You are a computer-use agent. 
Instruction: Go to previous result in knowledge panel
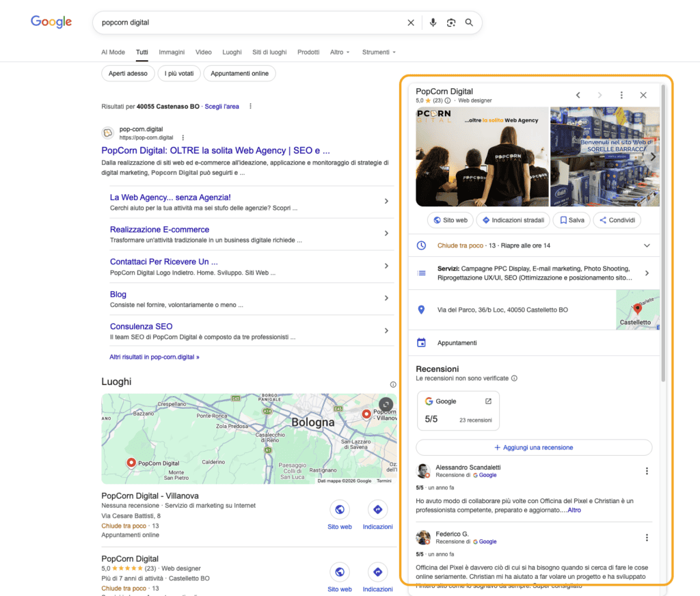tap(578, 95)
